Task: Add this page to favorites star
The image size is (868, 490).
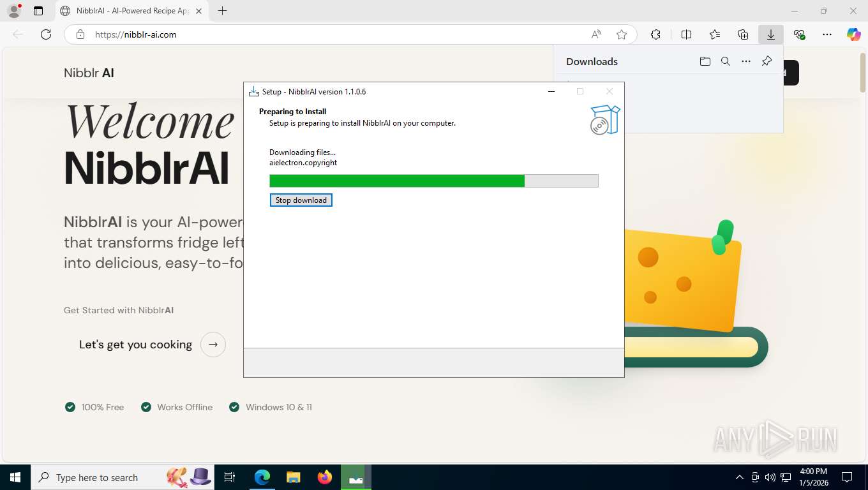Action: (x=622, y=34)
